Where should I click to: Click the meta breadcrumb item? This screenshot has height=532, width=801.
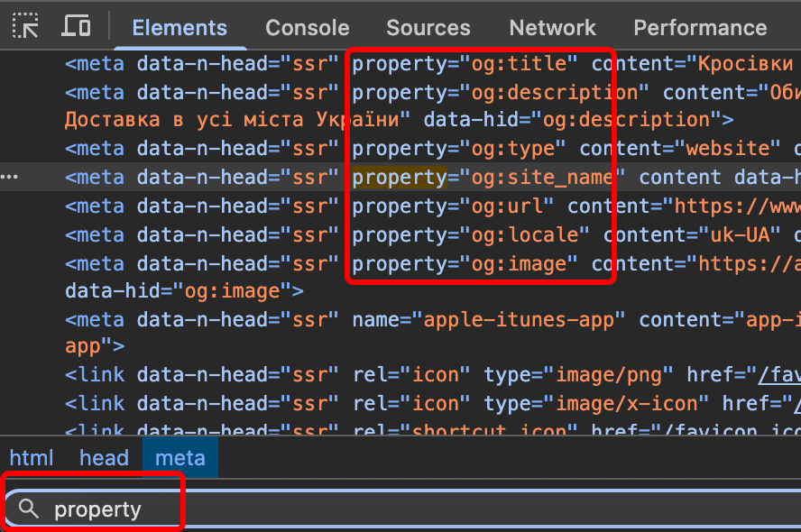click(180, 458)
